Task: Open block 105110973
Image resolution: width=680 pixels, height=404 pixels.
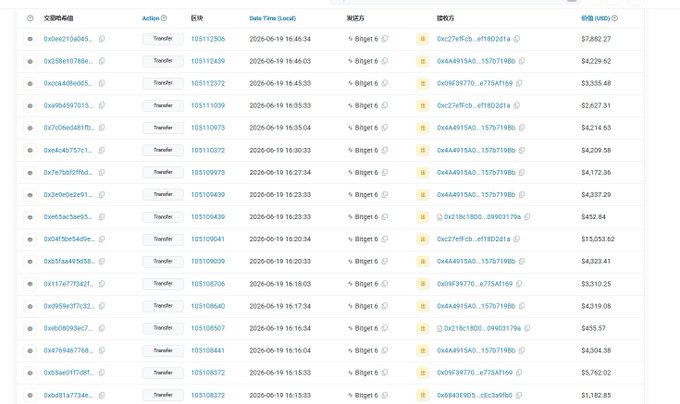Action: (208, 128)
